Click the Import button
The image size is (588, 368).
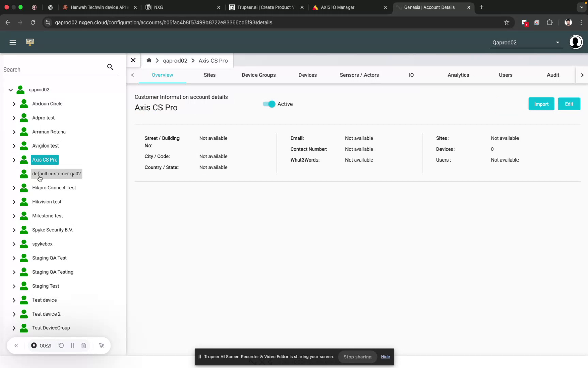(x=541, y=104)
